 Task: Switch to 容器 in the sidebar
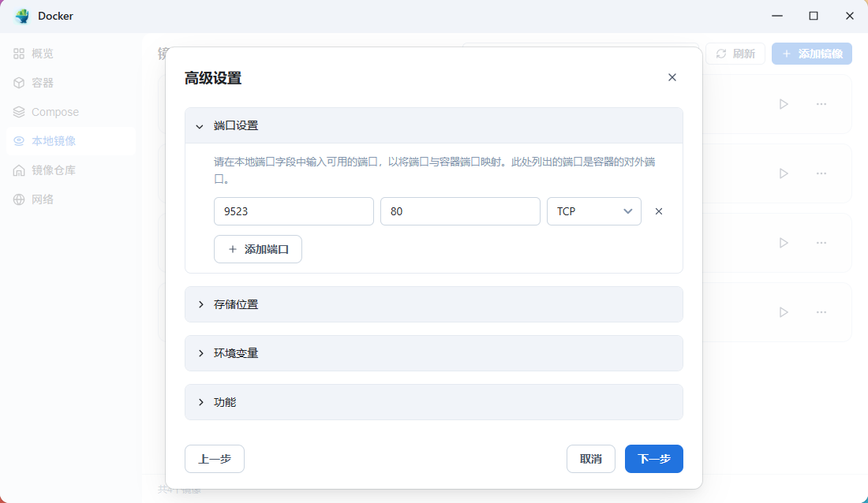point(19,82)
